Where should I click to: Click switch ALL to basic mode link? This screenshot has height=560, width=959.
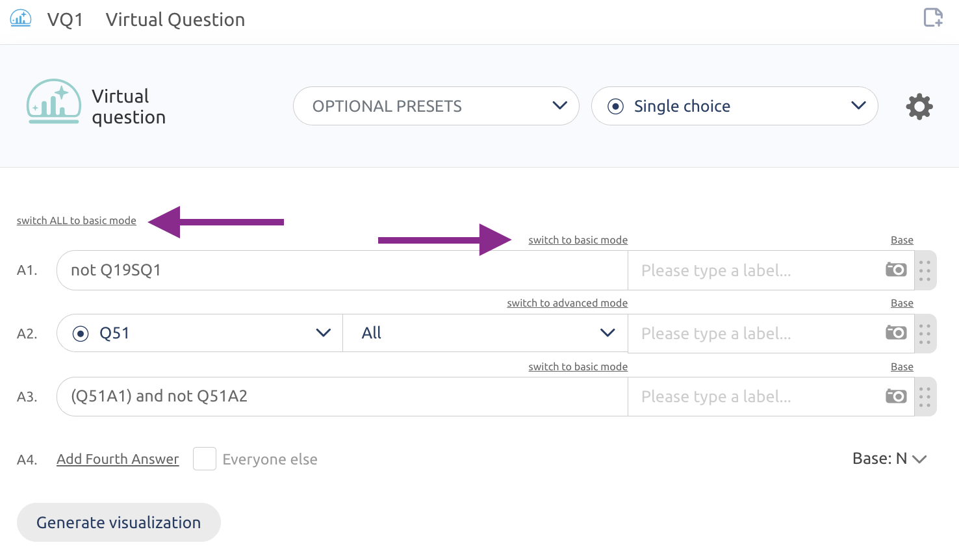pyautogui.click(x=77, y=221)
